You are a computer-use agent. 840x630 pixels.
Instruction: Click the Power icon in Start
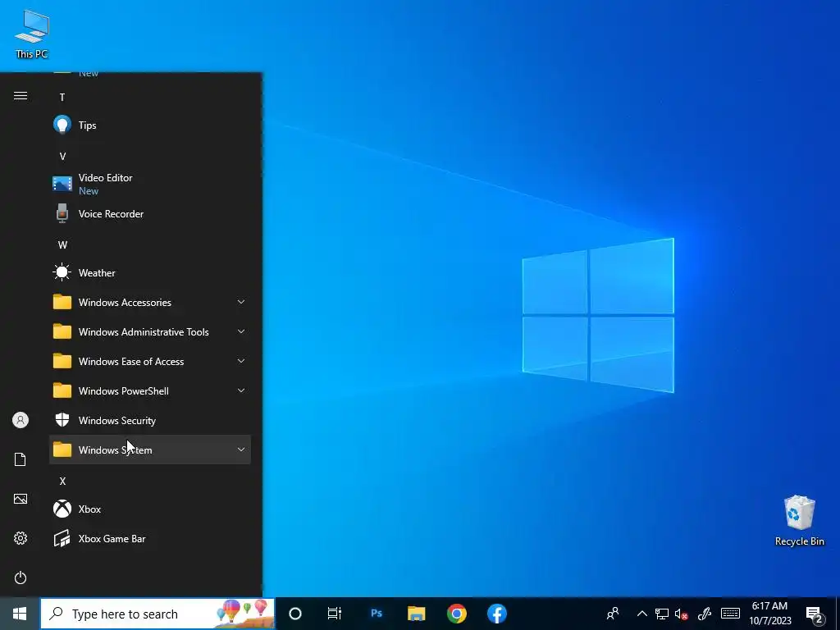(21, 577)
